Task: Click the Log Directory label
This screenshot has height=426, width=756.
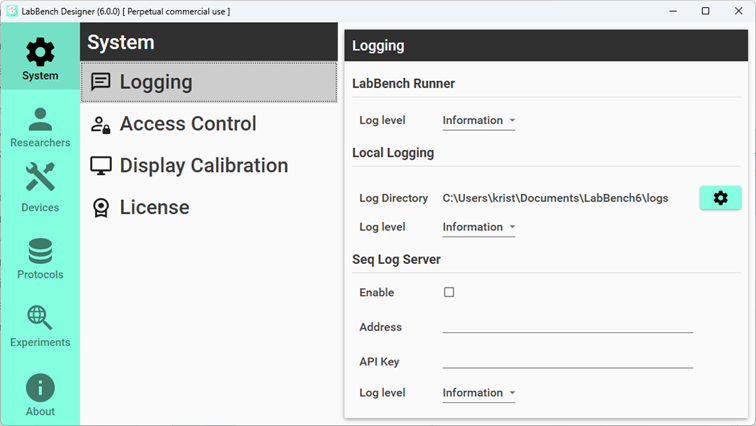Action: (x=393, y=198)
